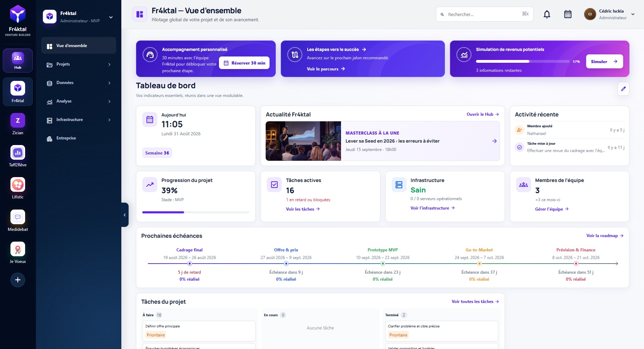Image resolution: width=644 pixels, height=349 pixels.
Task: Open the Définir offre principale task card
Action: click(x=199, y=331)
